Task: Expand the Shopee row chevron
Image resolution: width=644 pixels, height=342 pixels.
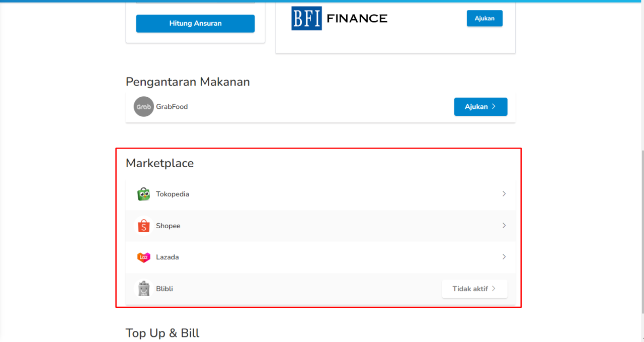Action: pos(504,226)
